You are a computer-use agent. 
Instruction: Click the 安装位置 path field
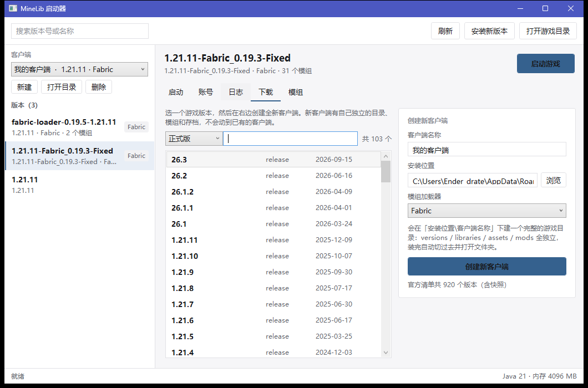473,181
